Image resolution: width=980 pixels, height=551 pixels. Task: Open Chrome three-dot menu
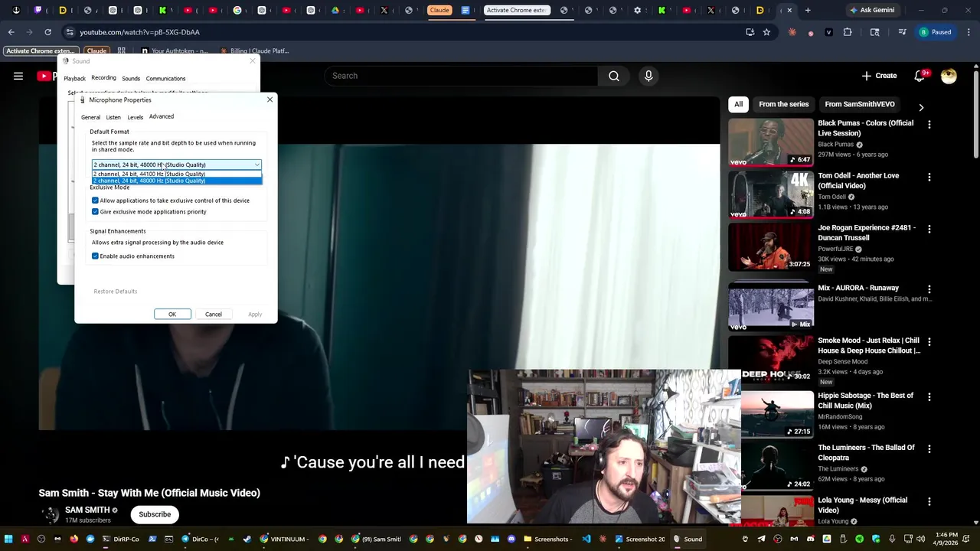coord(969,32)
